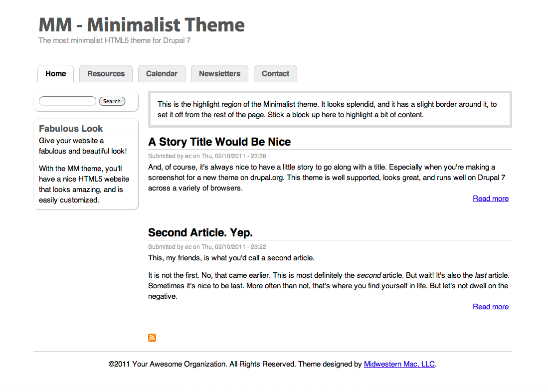Click the MM - Minimalist Theme site title
The width and height of the screenshot is (548, 392).
142,24
